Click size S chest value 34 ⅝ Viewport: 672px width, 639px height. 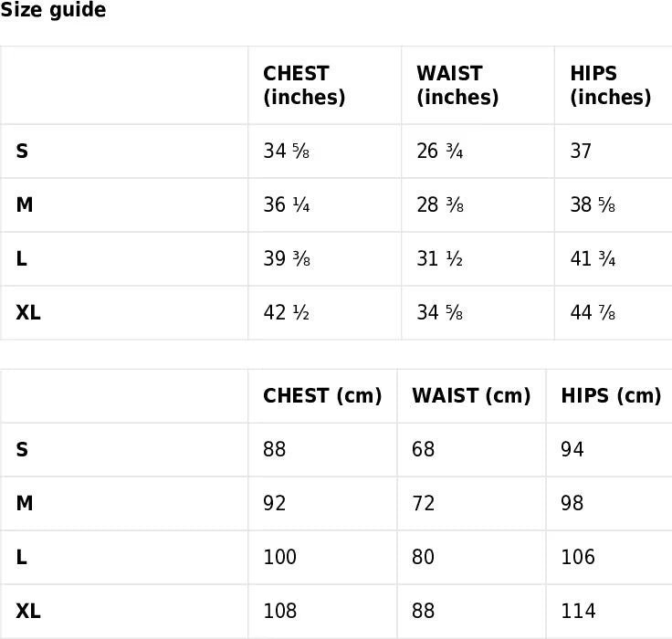tap(287, 152)
